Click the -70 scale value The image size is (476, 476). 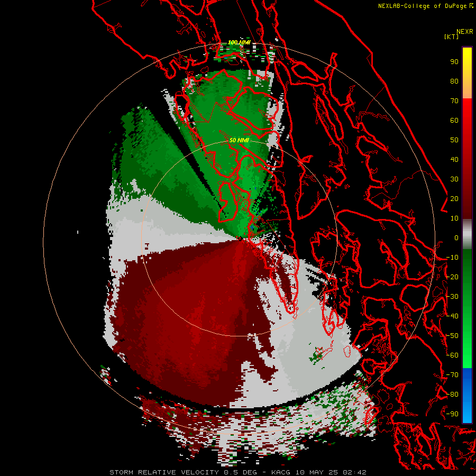(452, 375)
